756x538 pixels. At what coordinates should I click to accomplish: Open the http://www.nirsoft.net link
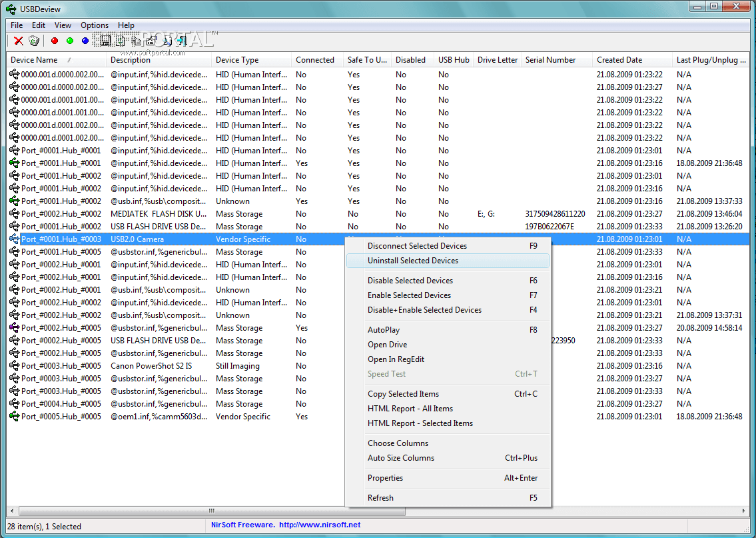320,525
